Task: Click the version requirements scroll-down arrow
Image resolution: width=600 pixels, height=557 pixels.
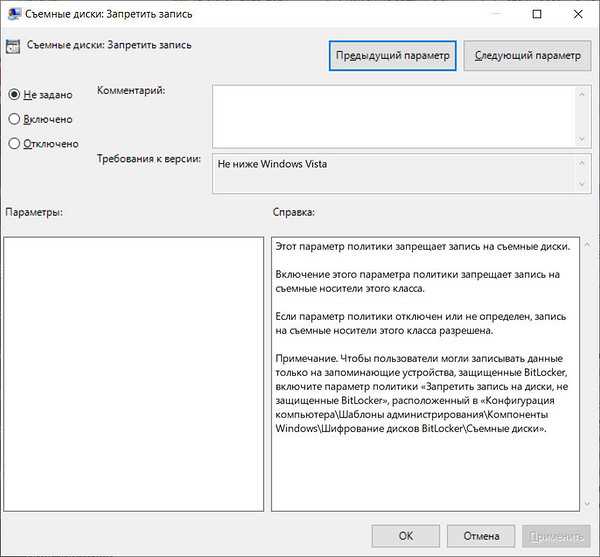Action: (582, 184)
